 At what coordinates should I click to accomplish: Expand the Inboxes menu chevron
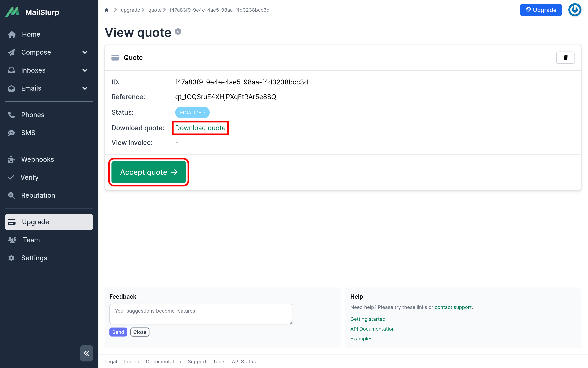point(85,70)
